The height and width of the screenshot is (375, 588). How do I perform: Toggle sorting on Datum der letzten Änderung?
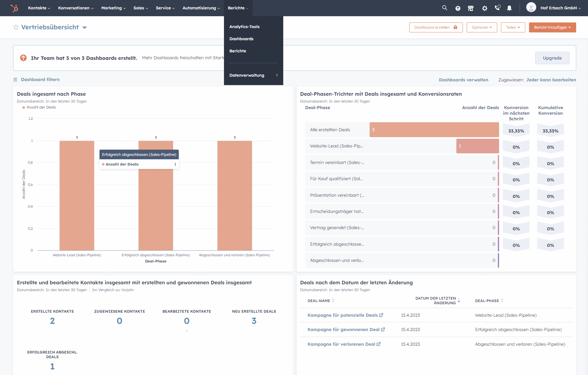(459, 300)
